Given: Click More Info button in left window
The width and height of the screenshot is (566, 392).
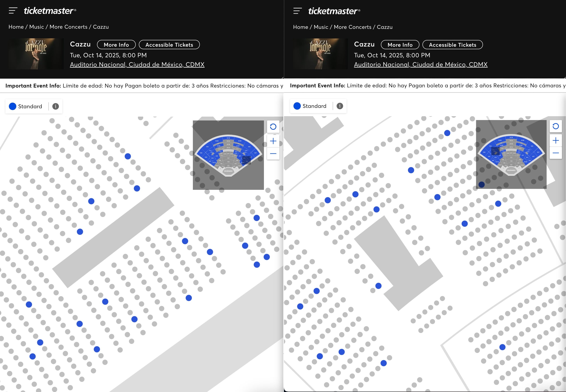Looking at the screenshot, I should (116, 45).
